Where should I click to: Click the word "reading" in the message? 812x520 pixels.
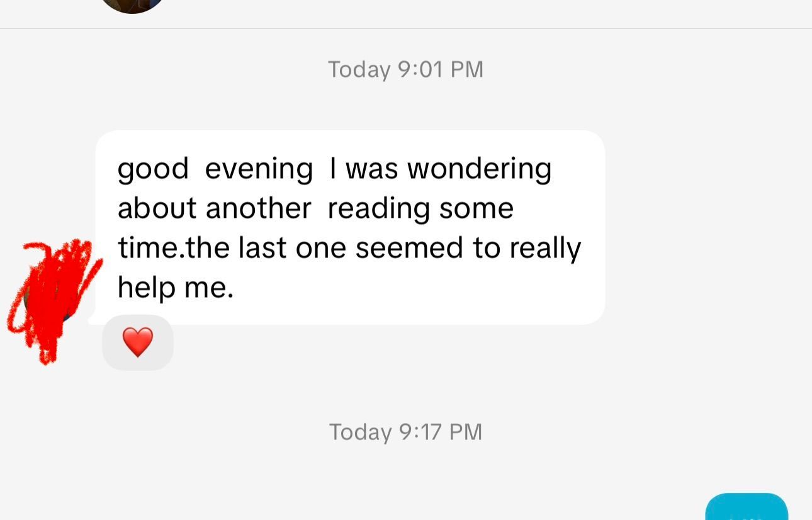(x=378, y=208)
